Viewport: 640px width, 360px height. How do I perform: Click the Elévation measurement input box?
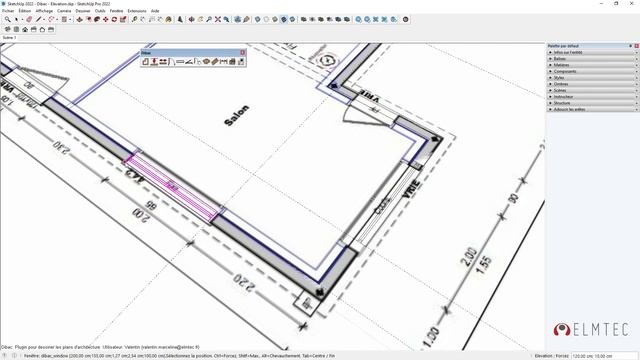pos(604,356)
